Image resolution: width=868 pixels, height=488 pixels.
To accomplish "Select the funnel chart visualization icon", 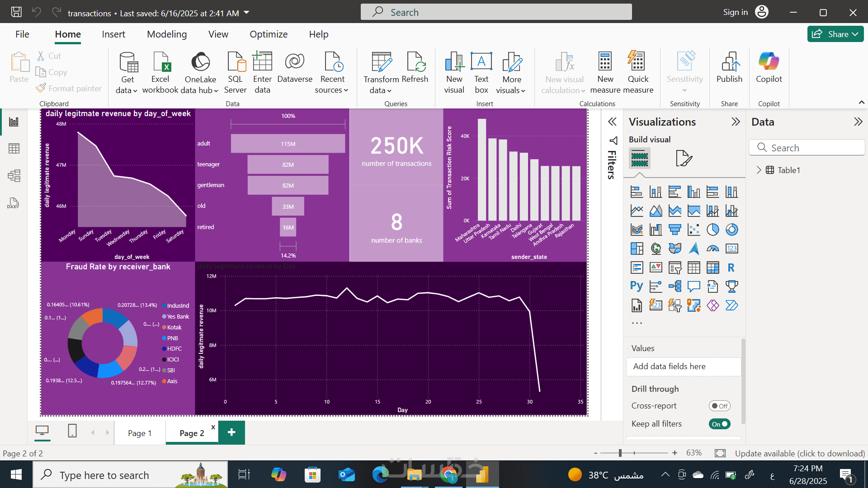I will point(675,230).
